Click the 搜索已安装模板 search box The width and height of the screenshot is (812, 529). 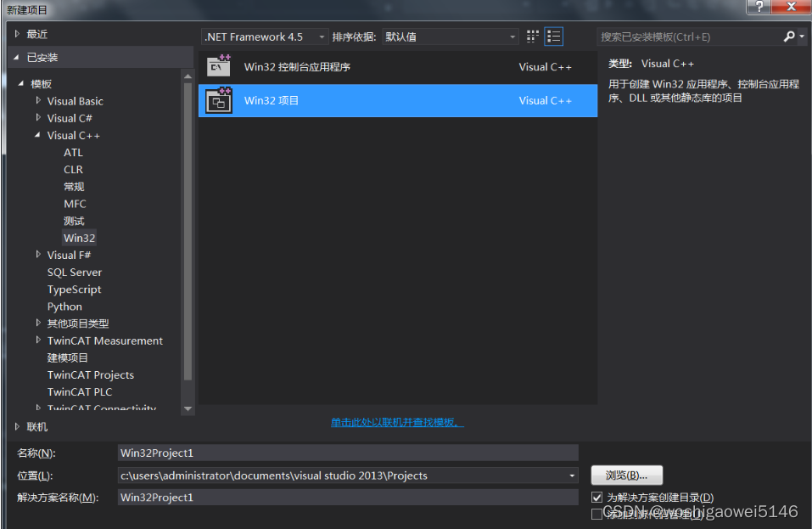[691, 37]
